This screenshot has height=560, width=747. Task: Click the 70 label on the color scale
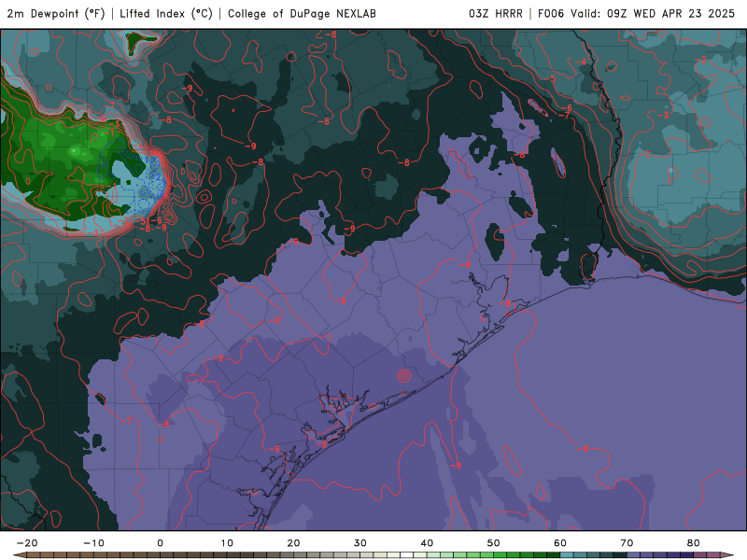[627, 543]
